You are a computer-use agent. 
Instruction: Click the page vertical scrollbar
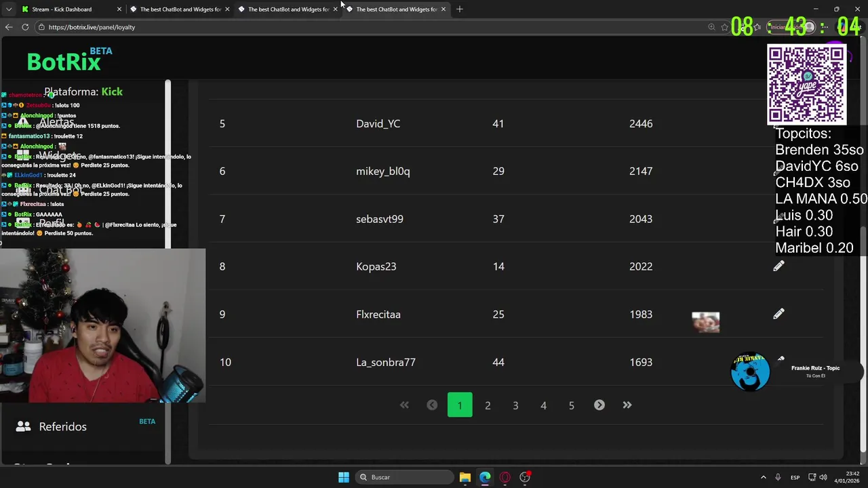pyautogui.click(x=863, y=339)
